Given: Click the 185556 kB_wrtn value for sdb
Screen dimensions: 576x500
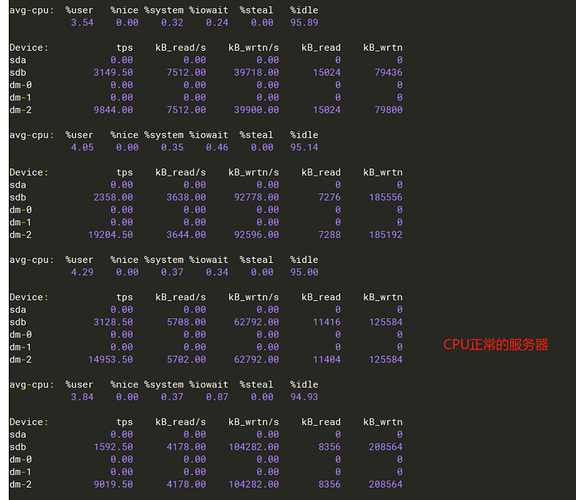Looking at the screenshot, I should coord(386,197).
